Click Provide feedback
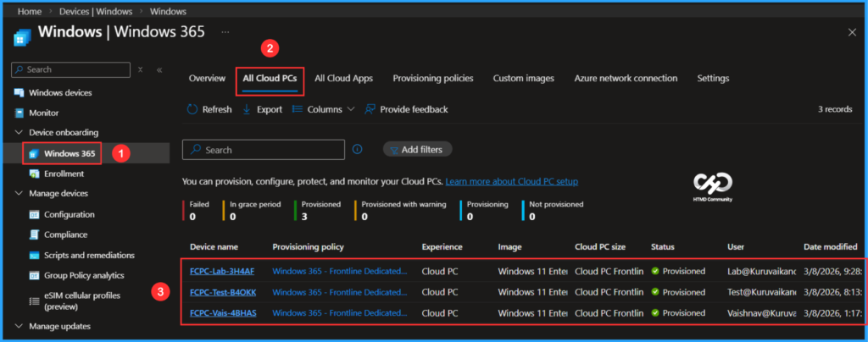This screenshot has width=868, height=342. coord(406,109)
